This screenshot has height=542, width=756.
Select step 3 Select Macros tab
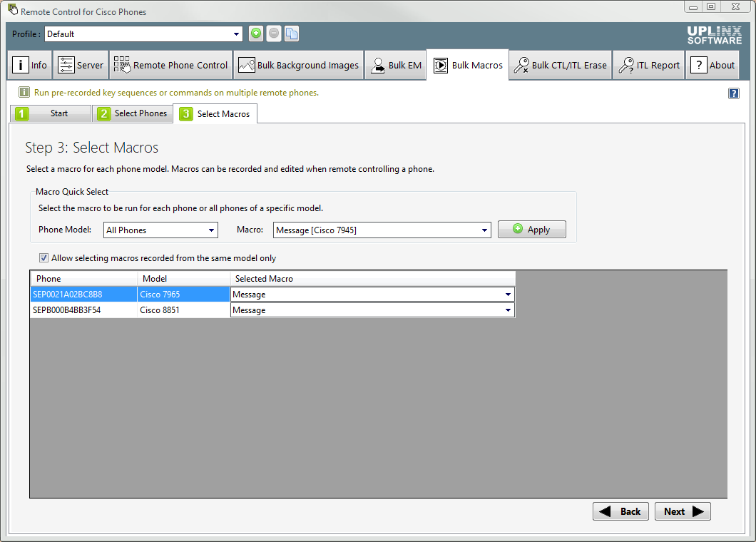(215, 114)
